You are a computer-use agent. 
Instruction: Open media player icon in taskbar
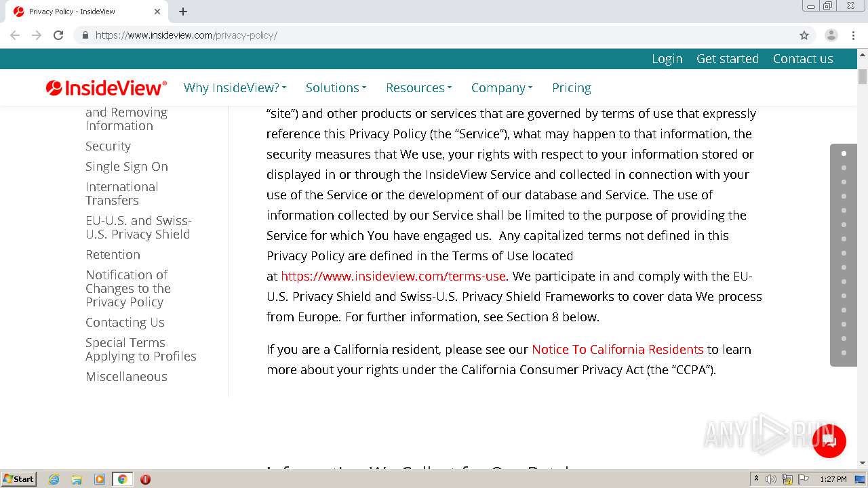[x=100, y=479]
